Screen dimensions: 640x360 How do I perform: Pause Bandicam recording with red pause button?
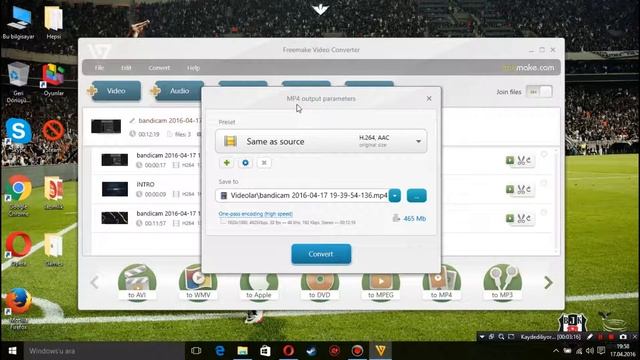600,337
